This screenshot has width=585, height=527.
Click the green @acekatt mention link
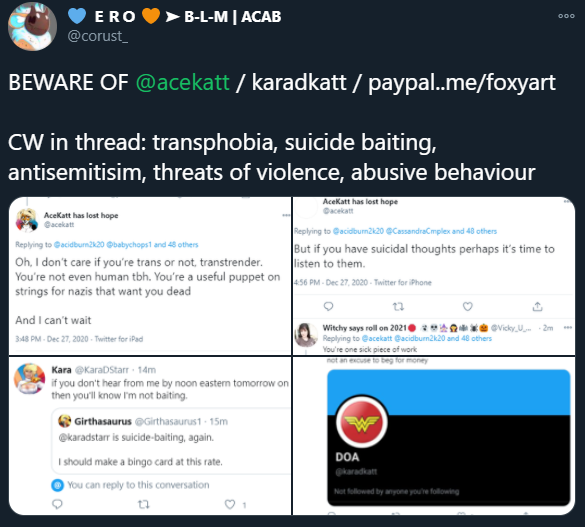click(182, 82)
